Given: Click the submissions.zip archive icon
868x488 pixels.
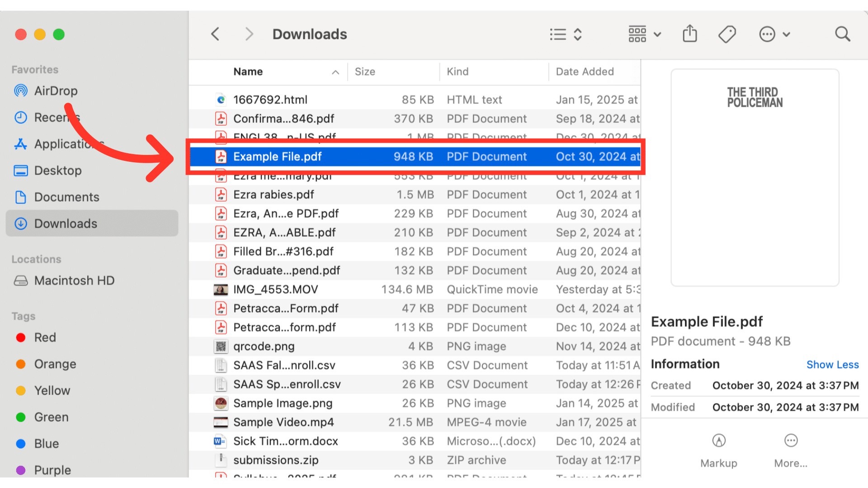Looking at the screenshot, I should pyautogui.click(x=221, y=460).
